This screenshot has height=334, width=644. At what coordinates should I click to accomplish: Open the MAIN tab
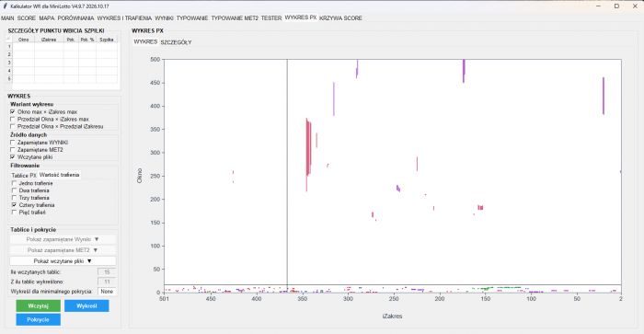[7, 18]
